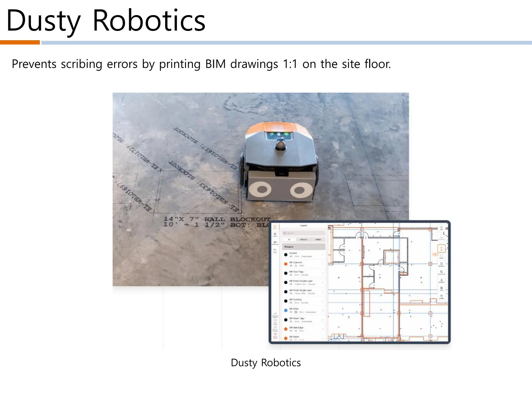Open DR-Room Tags details chevron
Image resolution: width=532 pixels, height=399 pixels.
[323, 320]
